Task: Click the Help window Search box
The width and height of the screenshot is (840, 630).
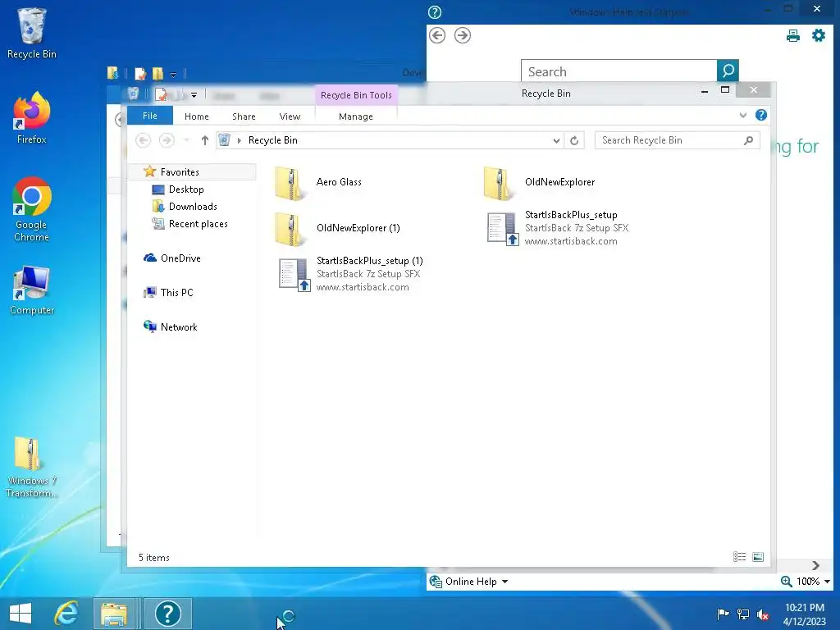Action: (619, 71)
